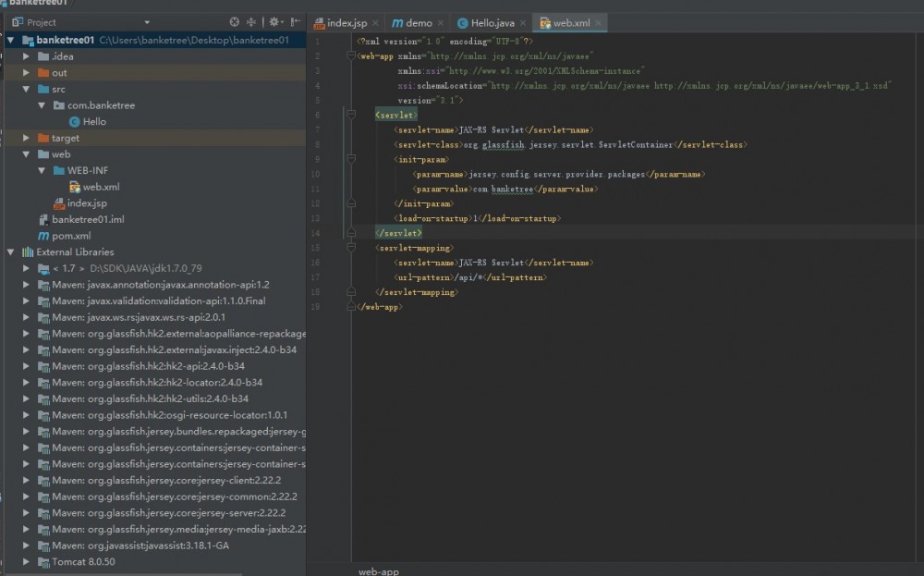Click the Collapse All icon in Project toolbar
The height and width of the screenshot is (576, 924).
[x=251, y=21]
